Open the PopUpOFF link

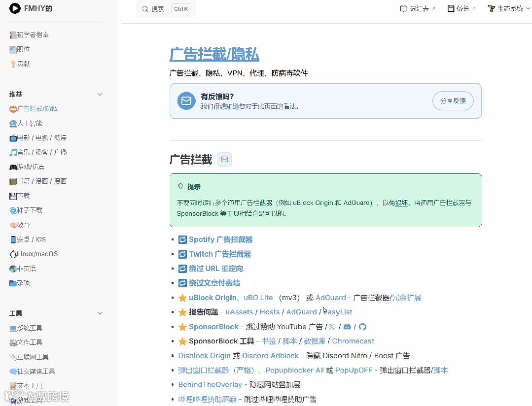click(354, 371)
